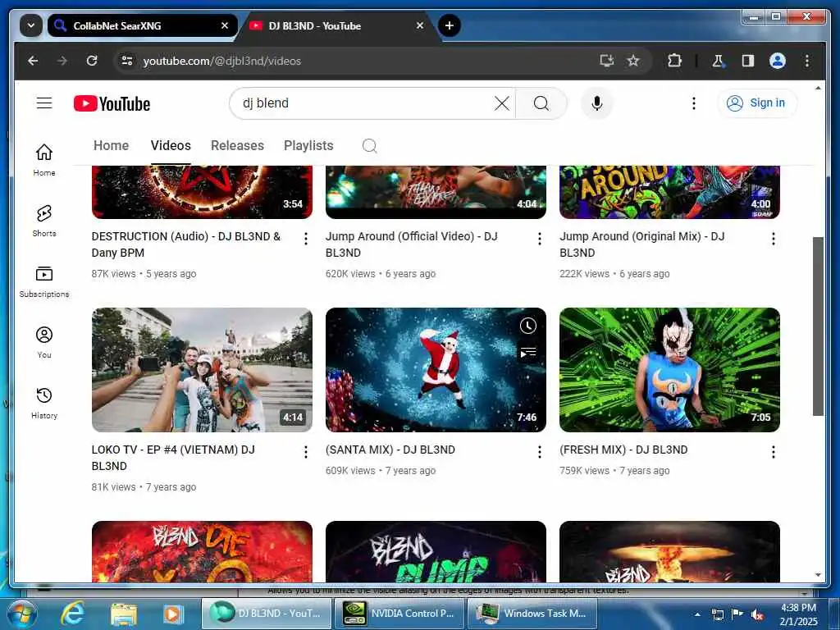Image resolution: width=840 pixels, height=630 pixels.
Task: Open History from the sidebar
Action: (44, 403)
